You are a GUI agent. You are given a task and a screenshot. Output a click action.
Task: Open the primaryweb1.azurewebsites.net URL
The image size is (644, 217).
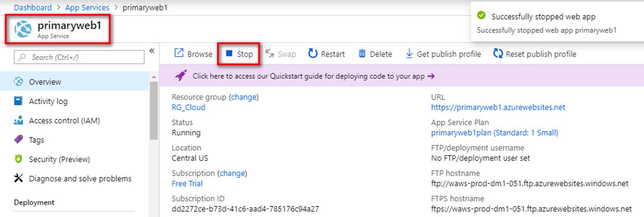click(x=498, y=107)
